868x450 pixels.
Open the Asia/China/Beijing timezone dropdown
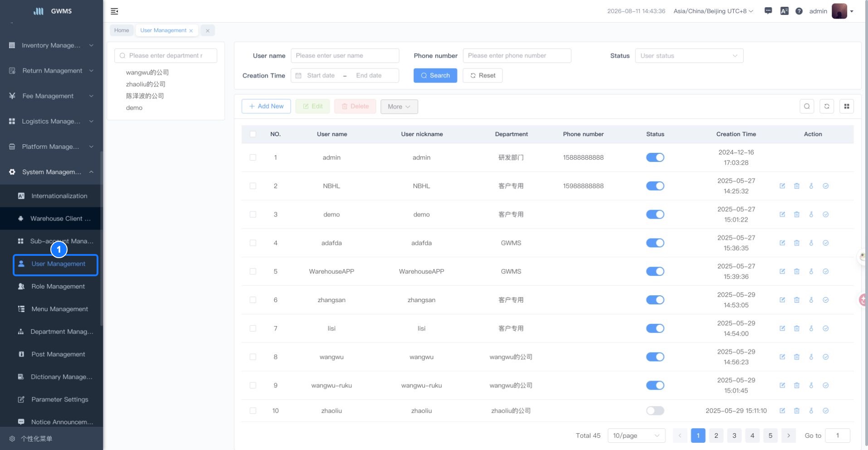pyautogui.click(x=713, y=11)
